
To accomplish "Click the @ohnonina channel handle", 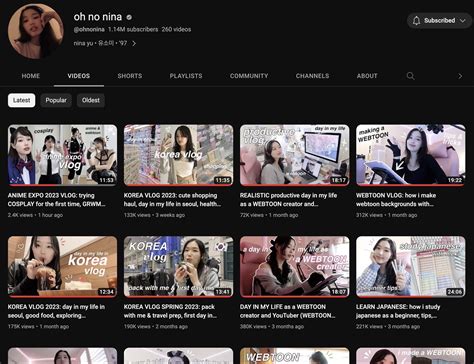I will point(89,29).
